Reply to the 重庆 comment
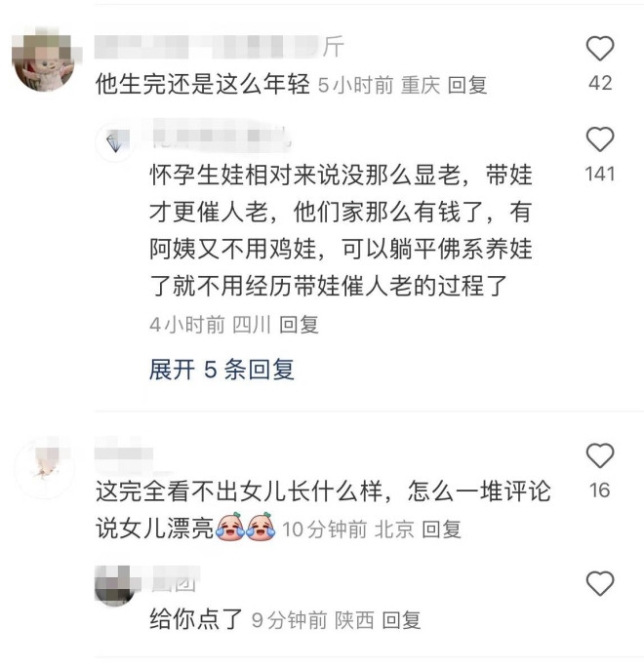Image resolution: width=644 pixels, height=667 pixels. (x=467, y=85)
